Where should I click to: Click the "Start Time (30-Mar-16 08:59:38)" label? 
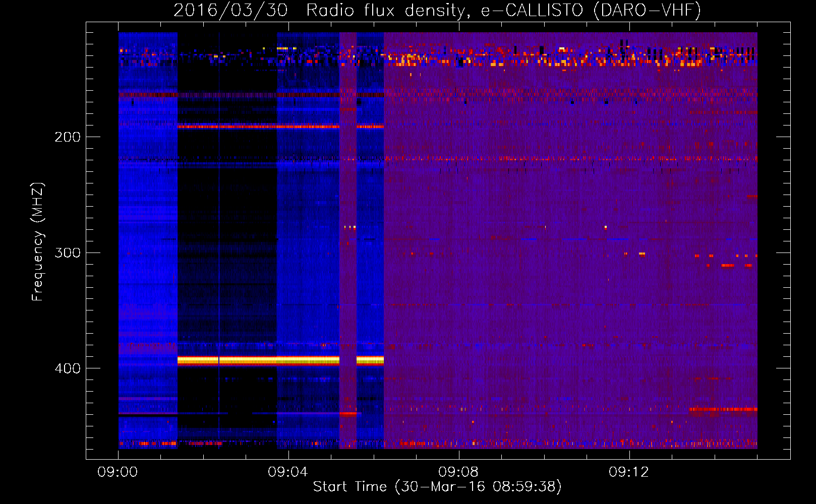[437, 487]
